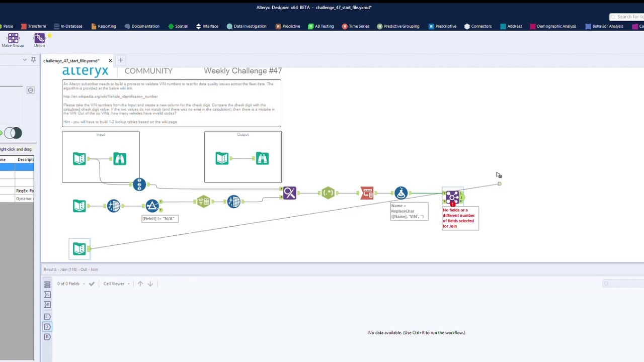Click the red Text To Columns node
The image size is (644, 362).
coord(367,193)
